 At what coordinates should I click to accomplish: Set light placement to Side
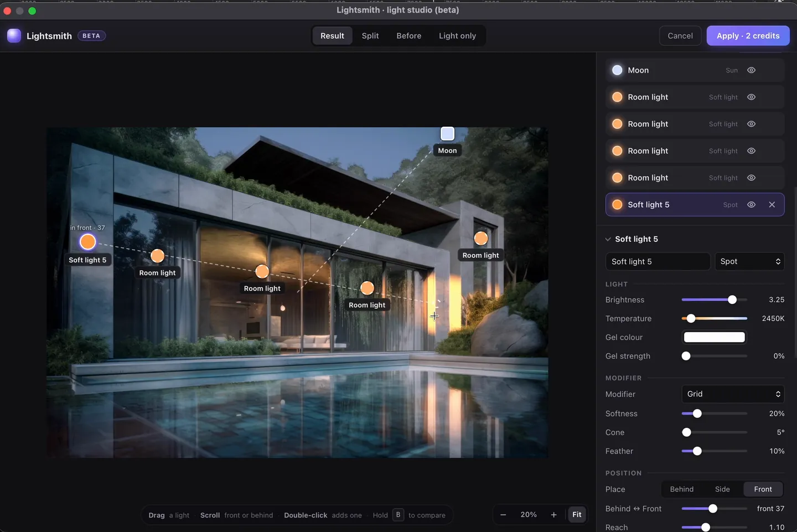pos(722,489)
